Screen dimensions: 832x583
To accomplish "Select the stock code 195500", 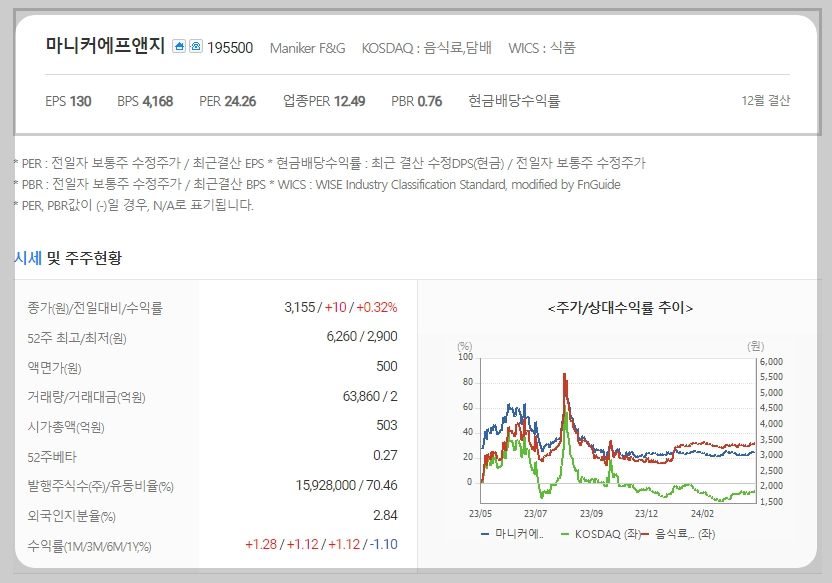I will coord(230,48).
